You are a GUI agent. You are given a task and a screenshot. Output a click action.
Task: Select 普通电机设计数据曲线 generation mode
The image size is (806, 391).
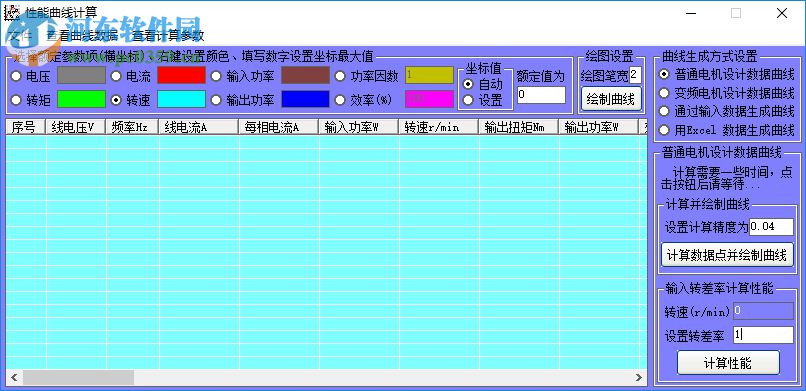665,74
